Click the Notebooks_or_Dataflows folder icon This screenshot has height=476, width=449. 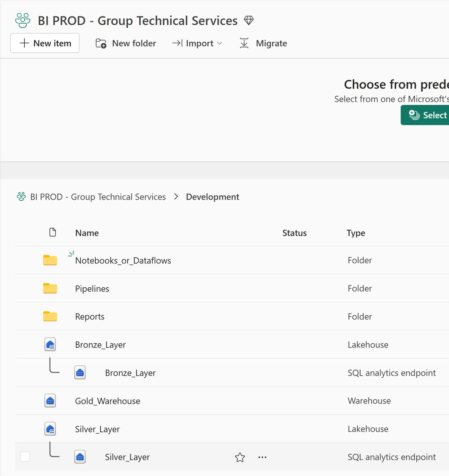pyautogui.click(x=50, y=260)
